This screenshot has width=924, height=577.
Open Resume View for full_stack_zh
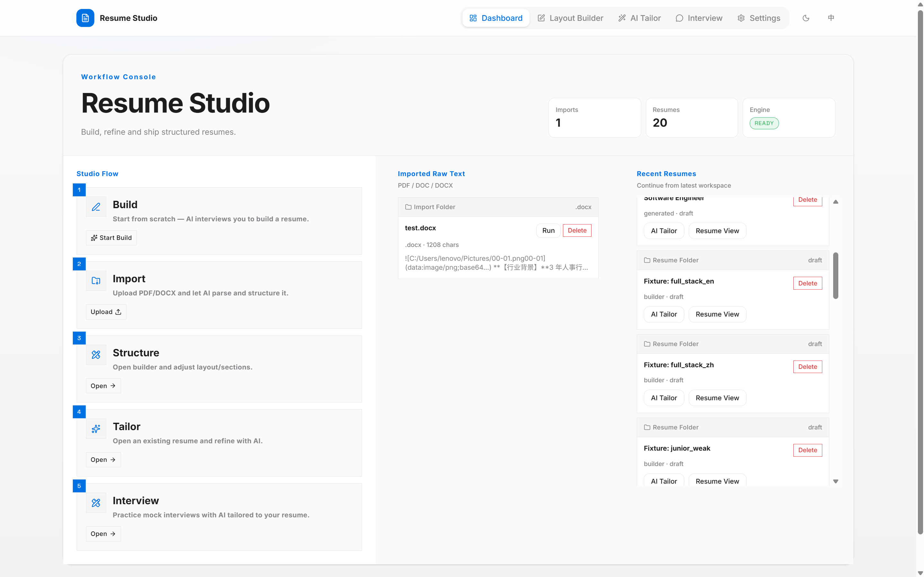click(717, 398)
